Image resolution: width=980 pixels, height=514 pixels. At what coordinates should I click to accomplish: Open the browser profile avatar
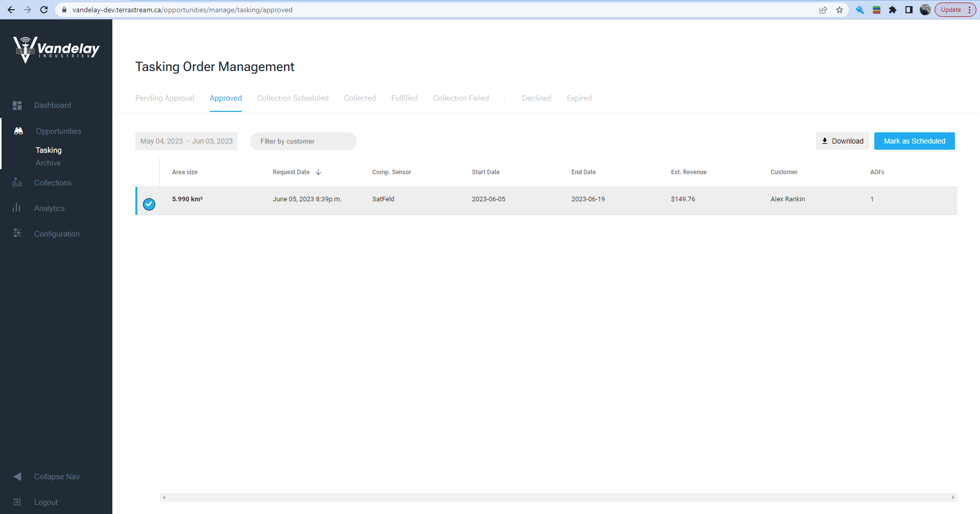click(x=925, y=10)
